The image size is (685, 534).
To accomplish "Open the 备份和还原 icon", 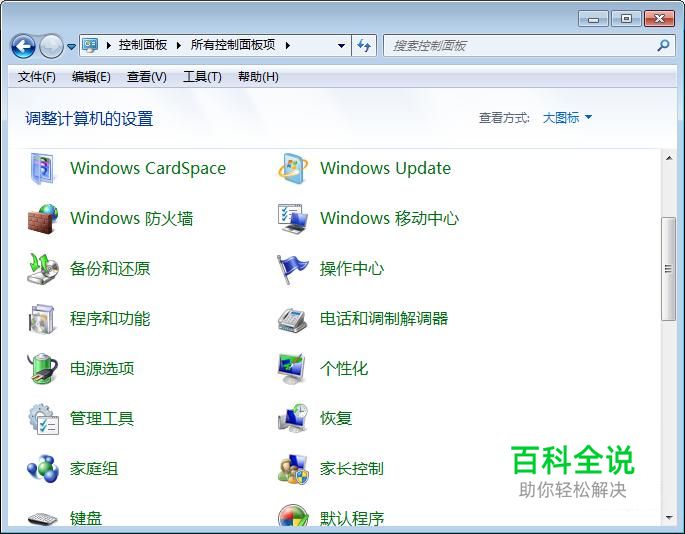I will [x=42, y=268].
